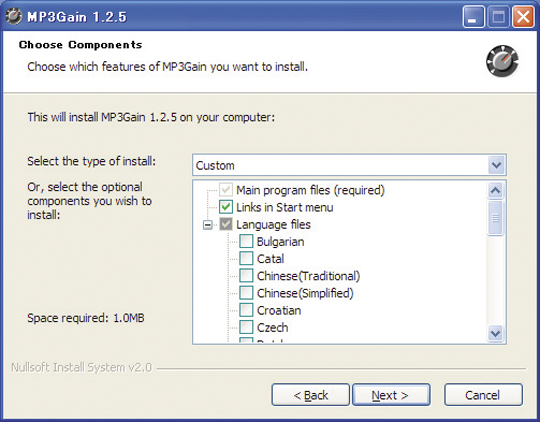
Task: Open the install type dropdown arrow
Action: coord(496,165)
